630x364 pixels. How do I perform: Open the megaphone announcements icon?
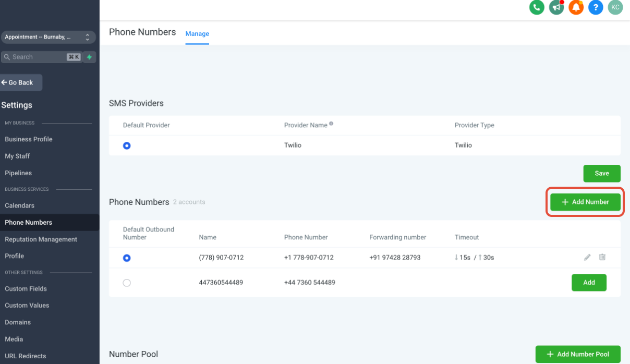point(556,7)
